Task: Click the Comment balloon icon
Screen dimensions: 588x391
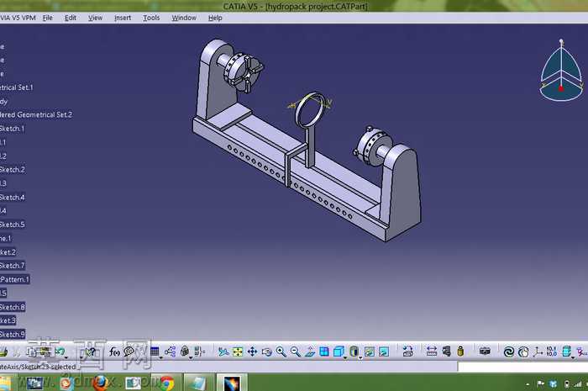Action: click(x=129, y=351)
